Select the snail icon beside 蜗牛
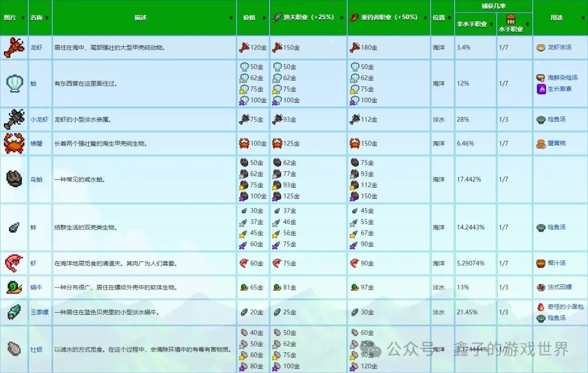Viewport: 588px width, 373px height. coord(14,288)
